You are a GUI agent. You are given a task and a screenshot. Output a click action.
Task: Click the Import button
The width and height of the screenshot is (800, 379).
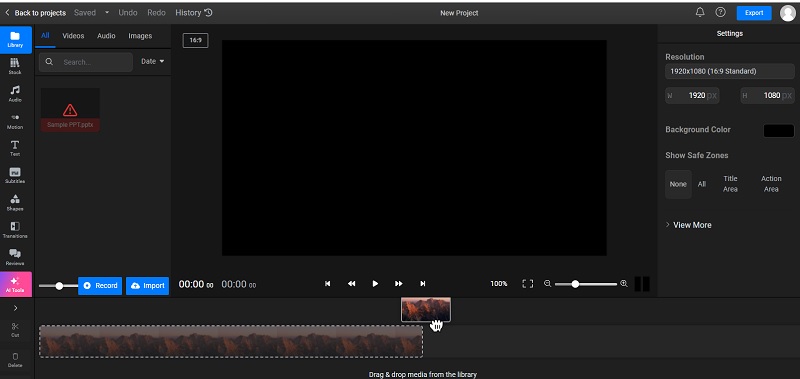pos(147,286)
